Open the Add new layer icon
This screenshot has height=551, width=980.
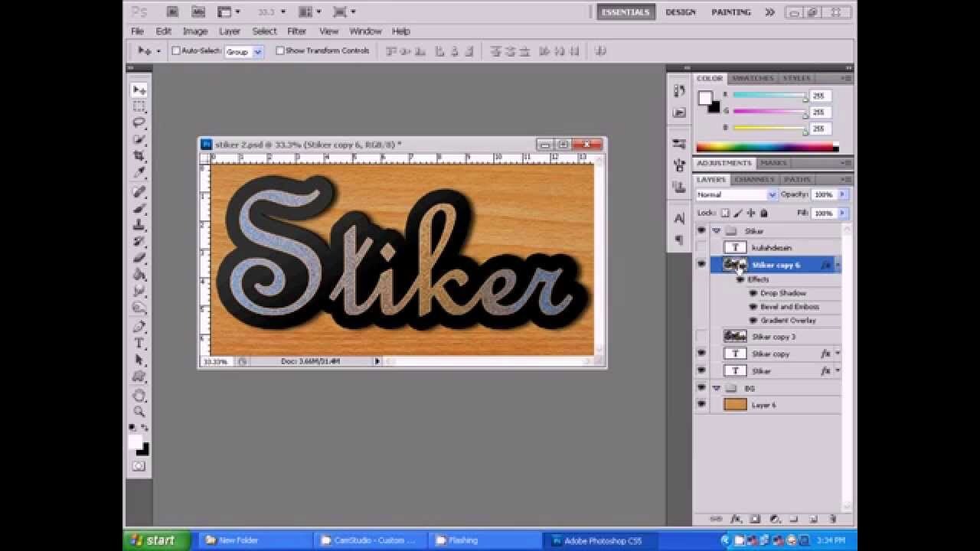coord(814,519)
